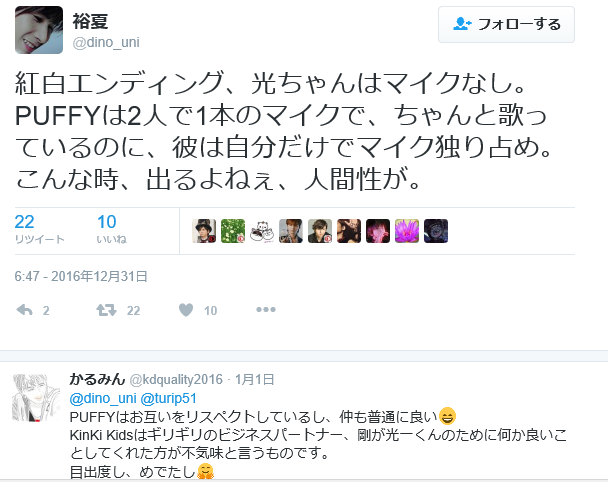Click the @turip51 mention in the reply
Screen dimensions: 608x482
[x=168, y=398]
